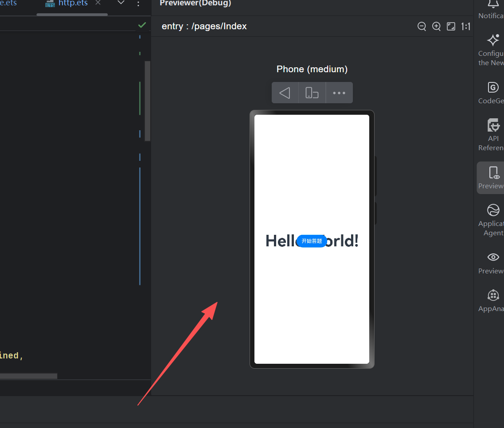
Task: Open the AppAnalyzer tool window
Action: (x=493, y=300)
